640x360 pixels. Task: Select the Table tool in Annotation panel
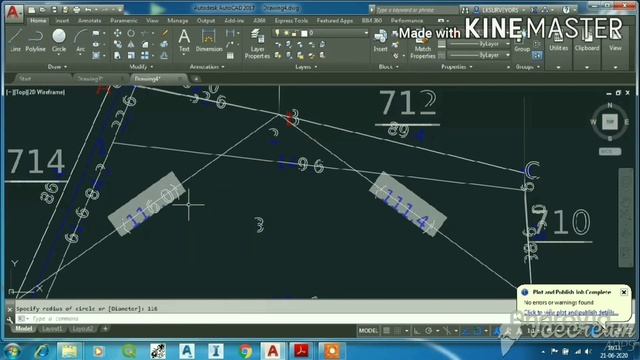click(230, 55)
